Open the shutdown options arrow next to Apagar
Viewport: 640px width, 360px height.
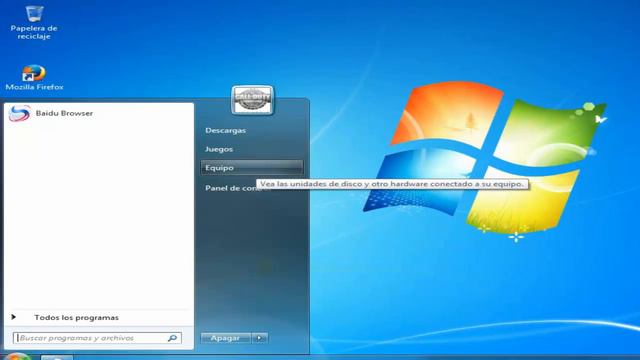tap(260, 338)
